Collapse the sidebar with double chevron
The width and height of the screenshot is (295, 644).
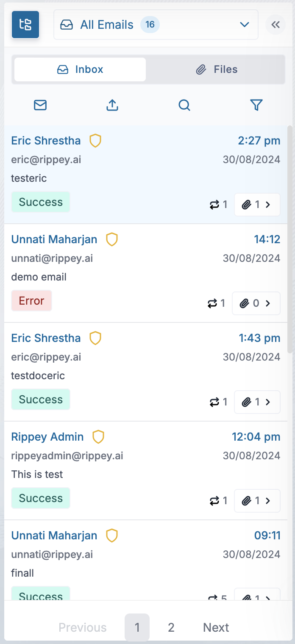coord(276,25)
